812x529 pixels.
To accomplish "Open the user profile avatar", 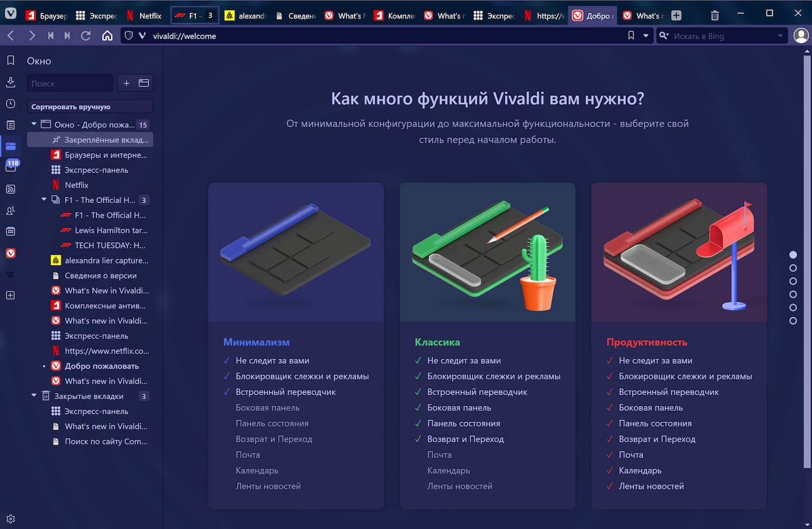I will (x=801, y=36).
